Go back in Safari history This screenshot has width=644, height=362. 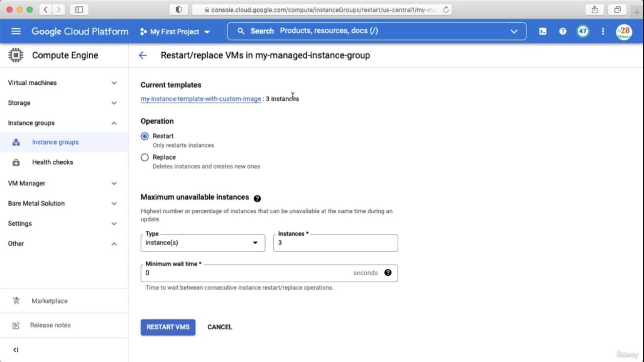45,10
